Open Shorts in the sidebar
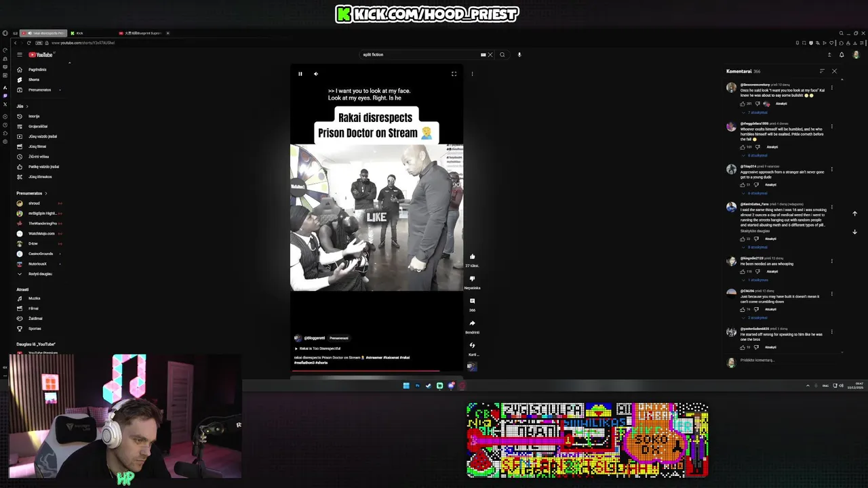This screenshot has height=488, width=868. (x=33, y=80)
